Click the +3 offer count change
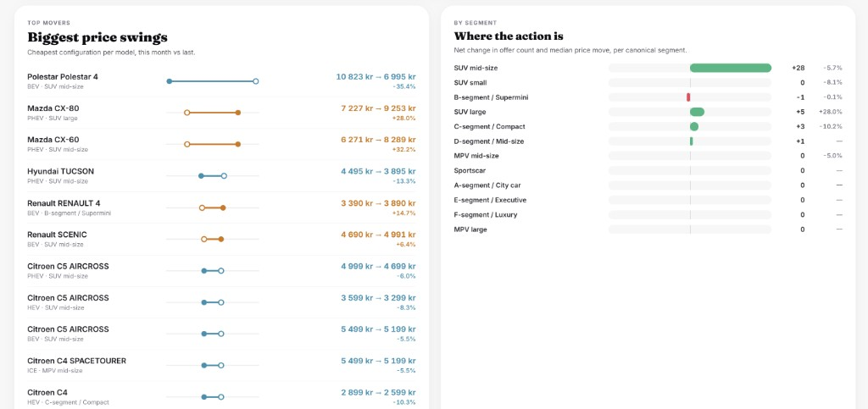This screenshot has height=409, width=868. point(800,126)
